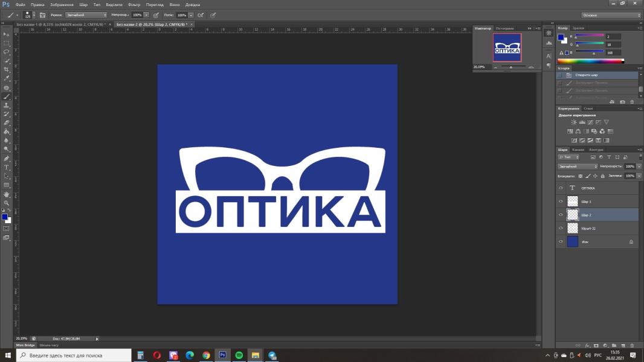
Task: Select the Lasso tool
Action: (x=6, y=52)
